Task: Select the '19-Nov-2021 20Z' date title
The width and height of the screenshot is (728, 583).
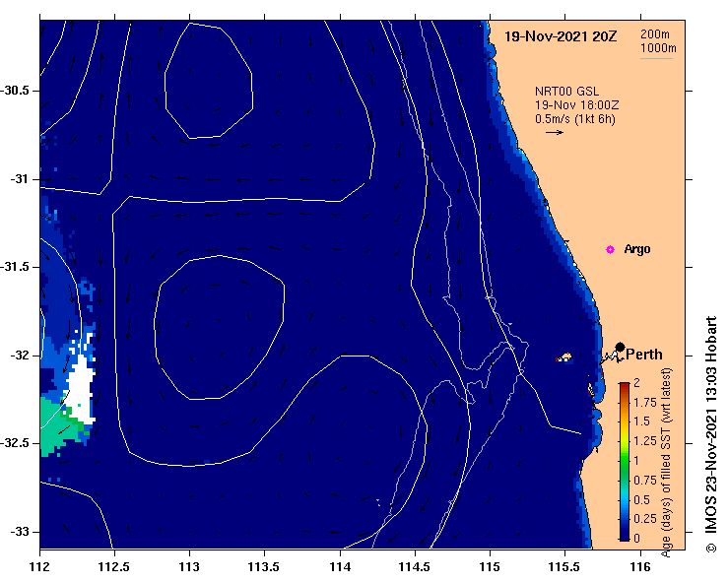Action: point(561,36)
